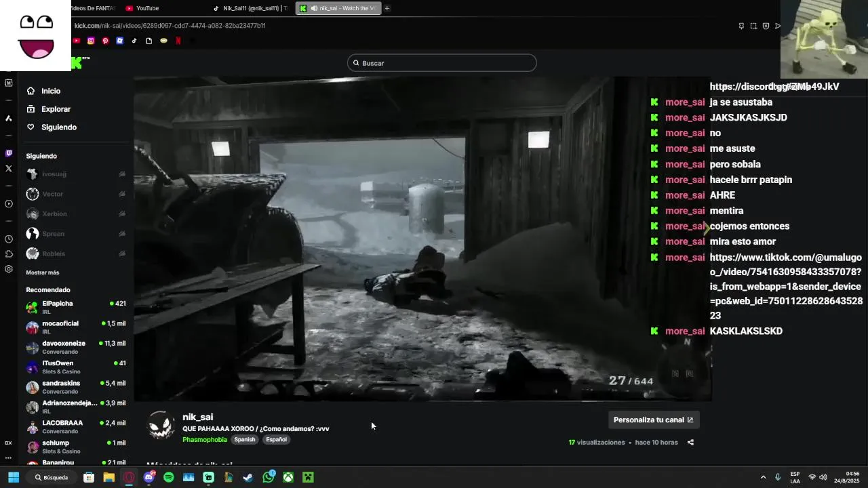Open recommended channel davooxeneize
The image size is (868, 488).
coord(76,347)
